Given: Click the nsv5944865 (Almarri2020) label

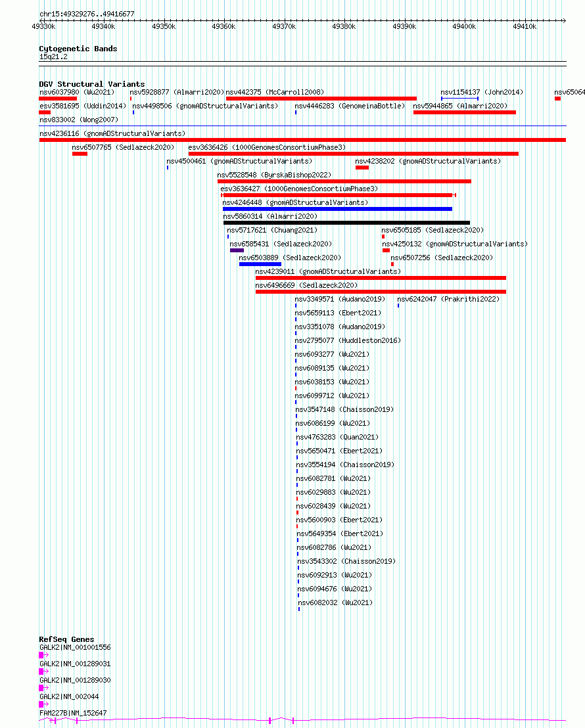Looking at the screenshot, I should [x=461, y=106].
